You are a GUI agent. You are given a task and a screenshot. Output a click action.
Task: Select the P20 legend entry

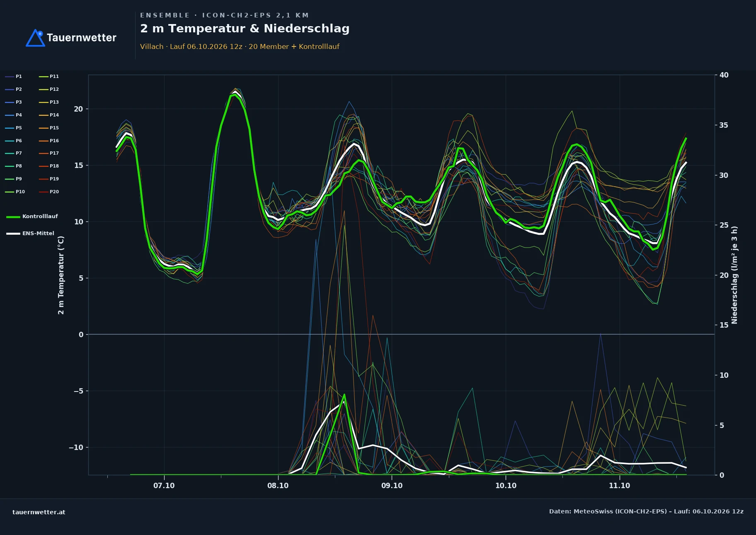point(49,192)
